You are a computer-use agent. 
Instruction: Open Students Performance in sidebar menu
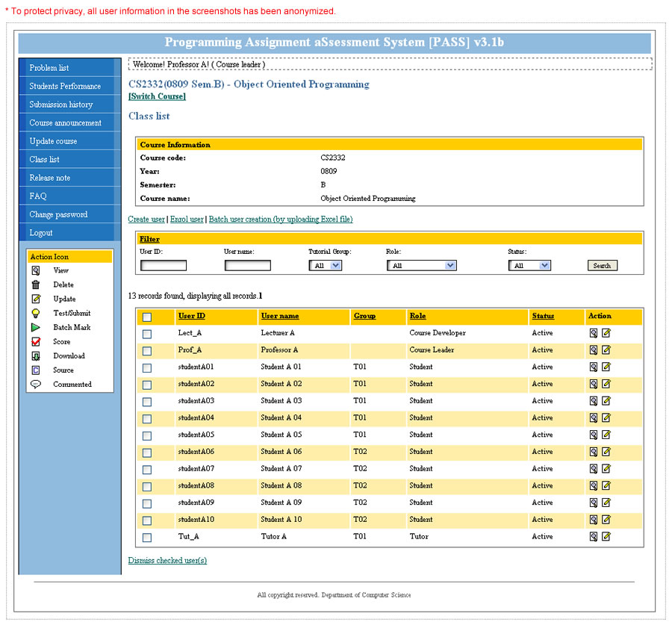[x=65, y=86]
